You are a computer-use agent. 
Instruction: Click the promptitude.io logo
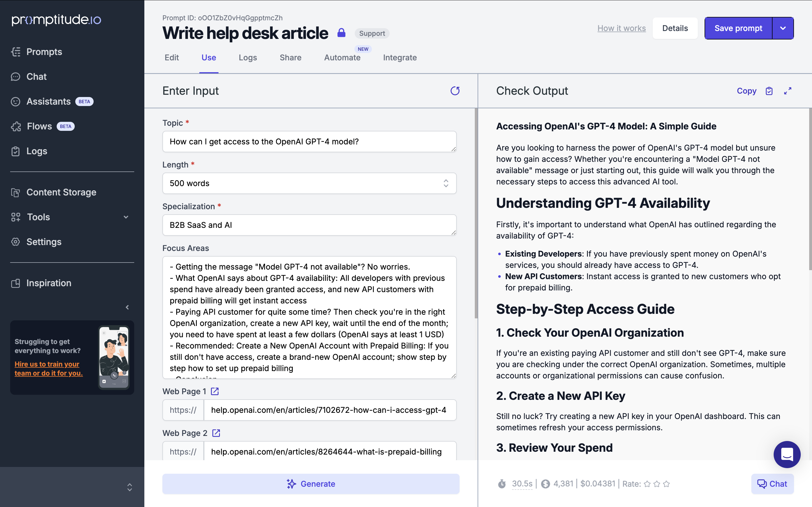(x=56, y=20)
